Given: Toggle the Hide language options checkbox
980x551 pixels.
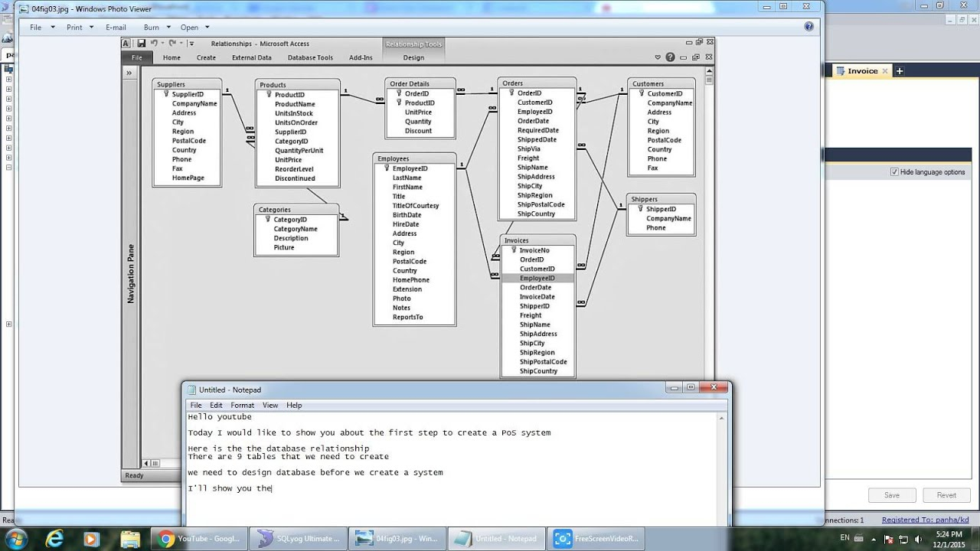Looking at the screenshot, I should pyautogui.click(x=894, y=172).
